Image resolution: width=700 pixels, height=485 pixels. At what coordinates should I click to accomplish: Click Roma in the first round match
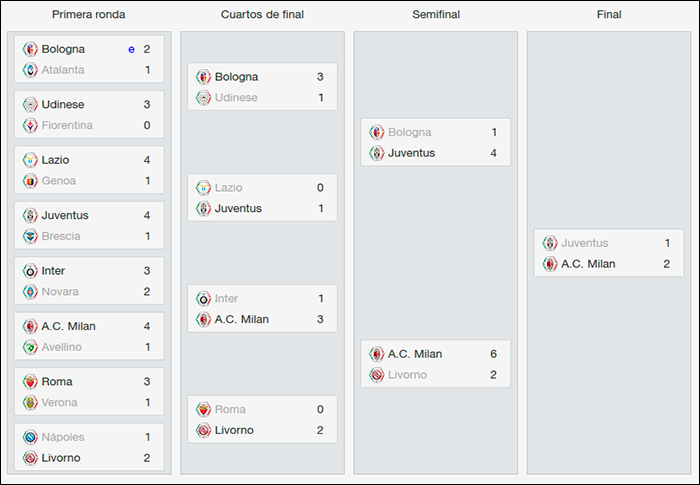point(57,381)
